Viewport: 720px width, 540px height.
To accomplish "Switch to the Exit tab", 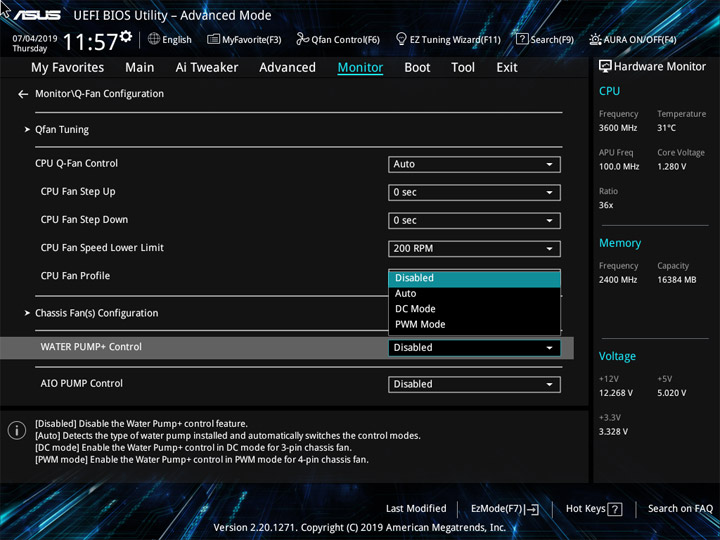I will coord(507,68).
